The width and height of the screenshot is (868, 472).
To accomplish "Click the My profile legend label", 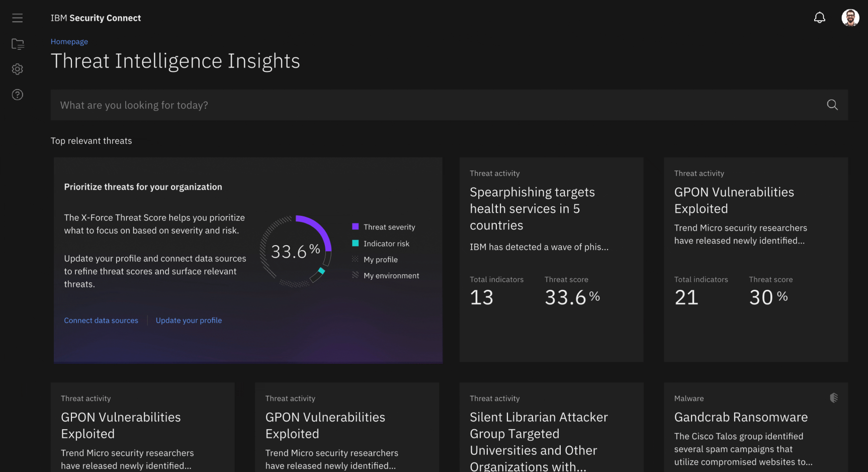I will (381, 260).
